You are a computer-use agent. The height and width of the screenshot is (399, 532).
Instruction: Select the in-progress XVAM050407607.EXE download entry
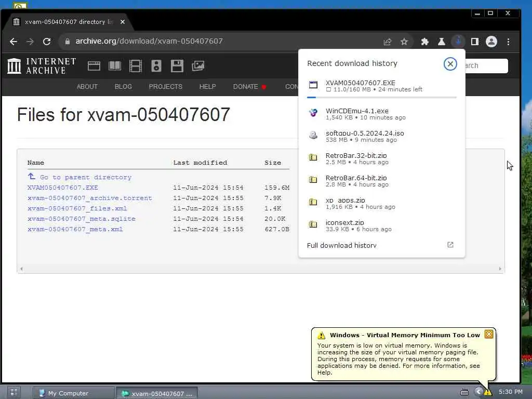[x=382, y=86]
